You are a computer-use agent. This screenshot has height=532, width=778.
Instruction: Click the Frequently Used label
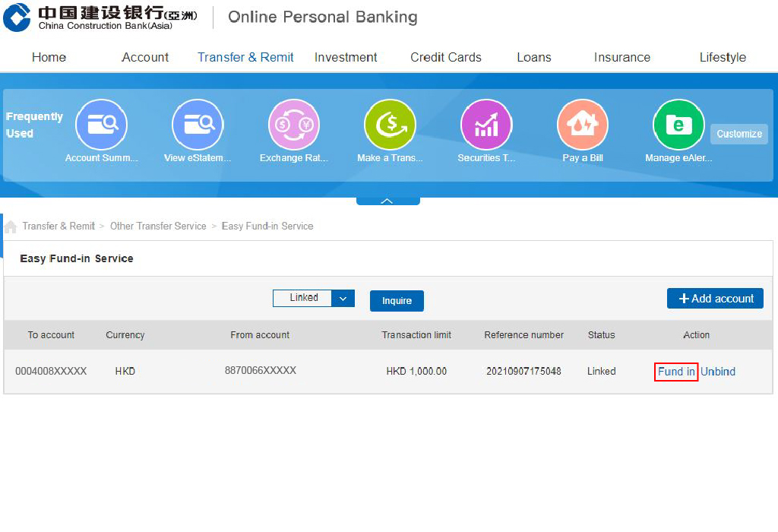coord(34,125)
